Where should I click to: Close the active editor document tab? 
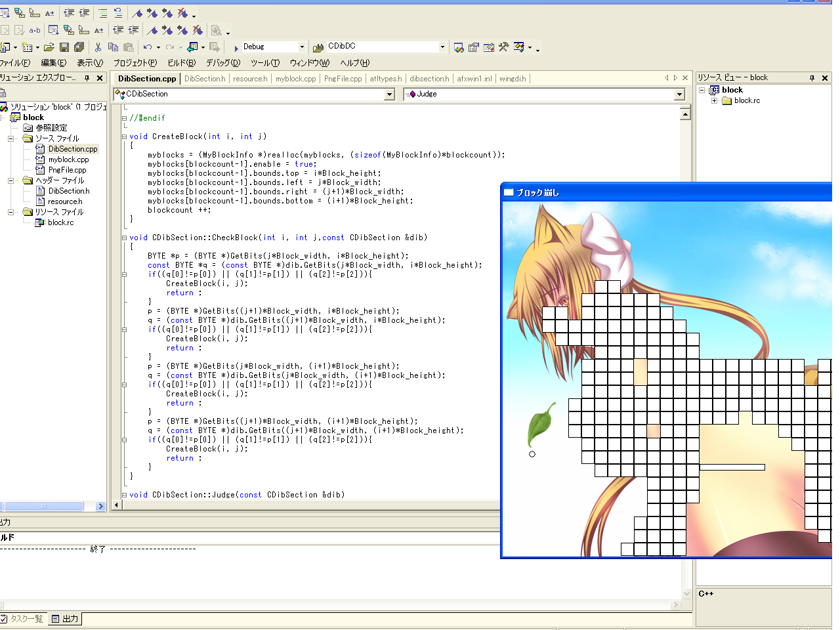685,78
